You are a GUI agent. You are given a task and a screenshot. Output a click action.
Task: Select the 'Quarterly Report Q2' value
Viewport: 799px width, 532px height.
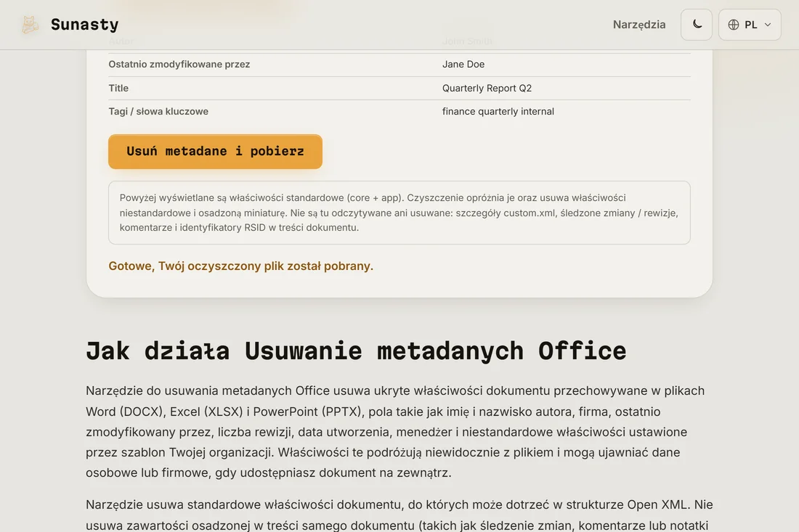click(x=487, y=88)
